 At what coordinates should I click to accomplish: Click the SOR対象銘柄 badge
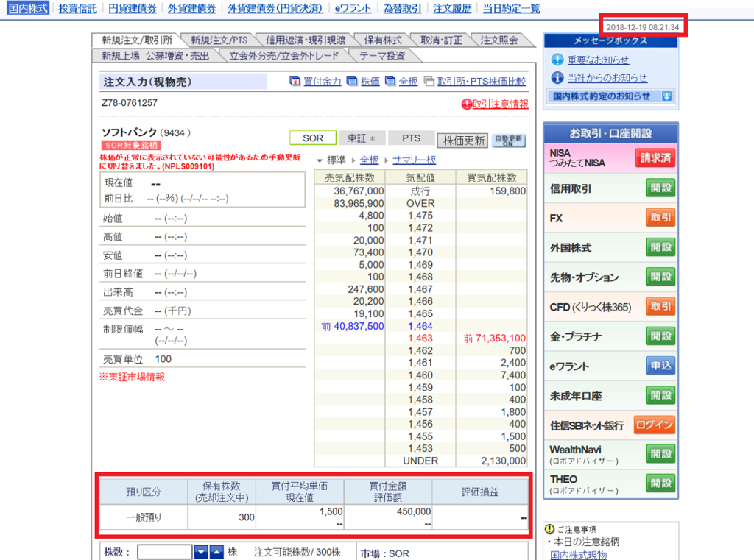[131, 145]
